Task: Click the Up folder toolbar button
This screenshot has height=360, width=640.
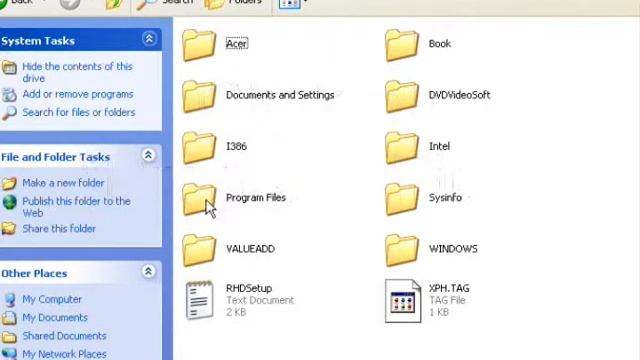Action: click(114, 4)
